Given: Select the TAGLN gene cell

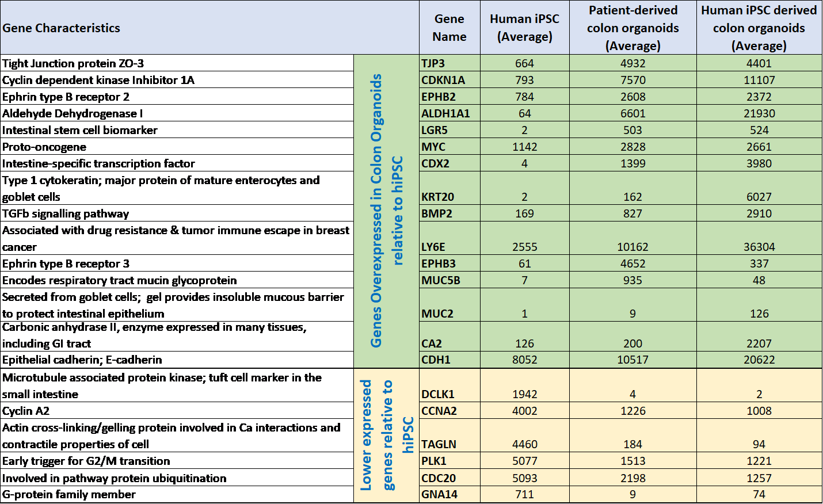Looking at the screenshot, I should [x=449, y=444].
